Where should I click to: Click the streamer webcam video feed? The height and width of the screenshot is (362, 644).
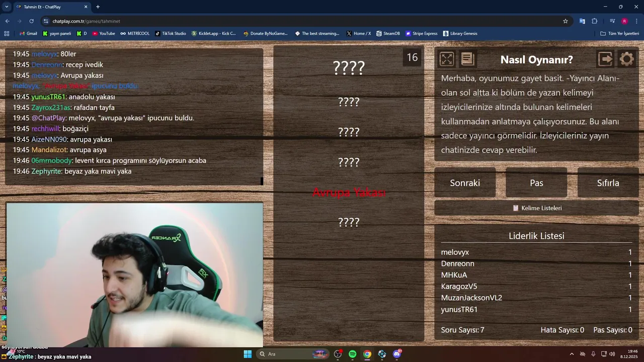click(134, 275)
